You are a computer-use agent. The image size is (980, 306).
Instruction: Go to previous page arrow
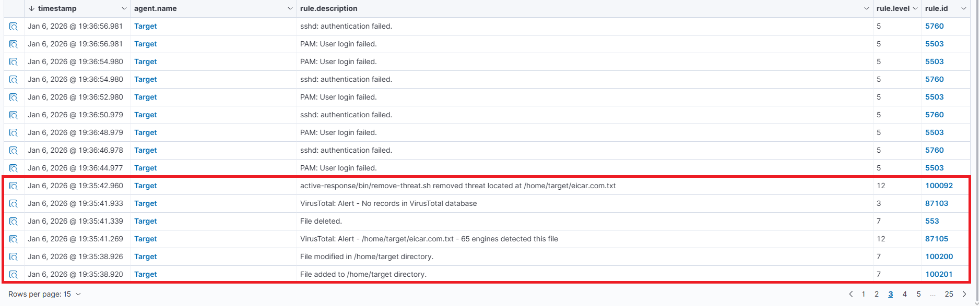coord(851,294)
